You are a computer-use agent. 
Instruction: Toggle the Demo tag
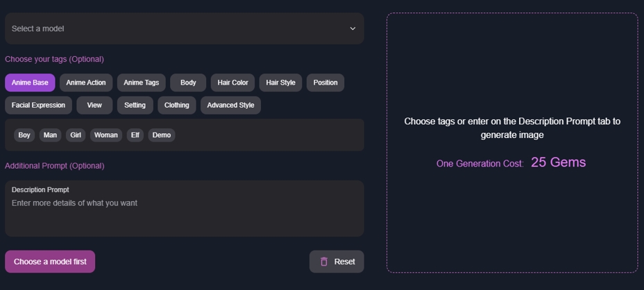(x=162, y=135)
